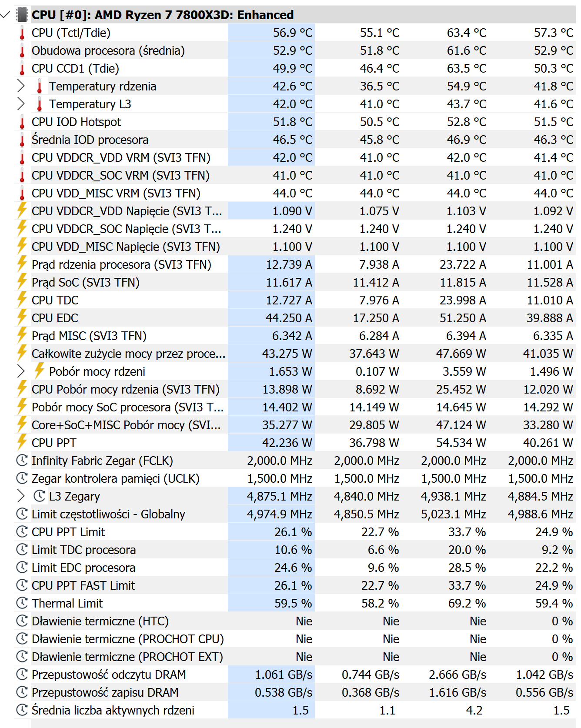
Task: Click lightning icon of CPU VDDCR_VDD Napięcie
Action: click(x=22, y=210)
